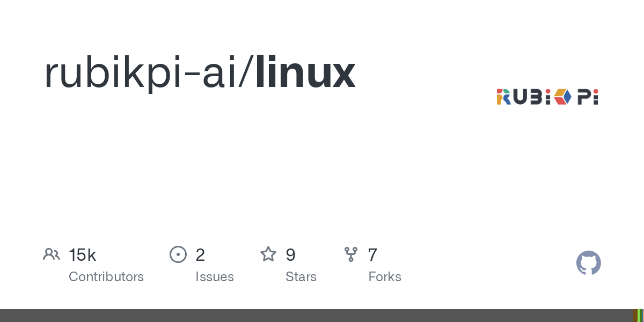644x322 pixels.
Task: Select the Issues label
Action: tap(215, 277)
